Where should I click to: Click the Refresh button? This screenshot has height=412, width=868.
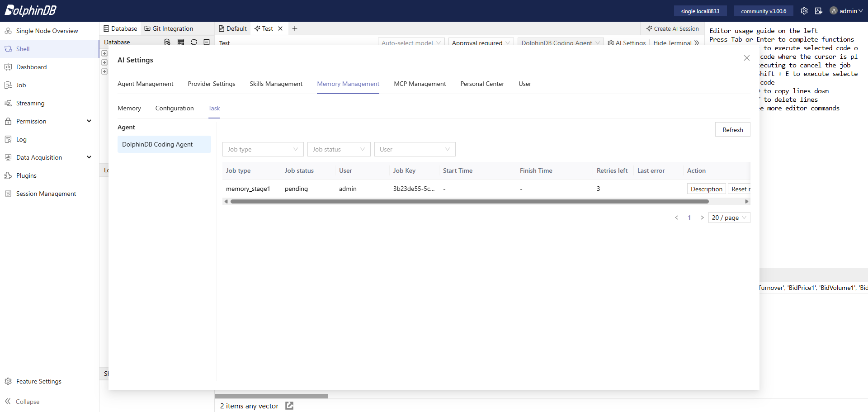(732, 130)
